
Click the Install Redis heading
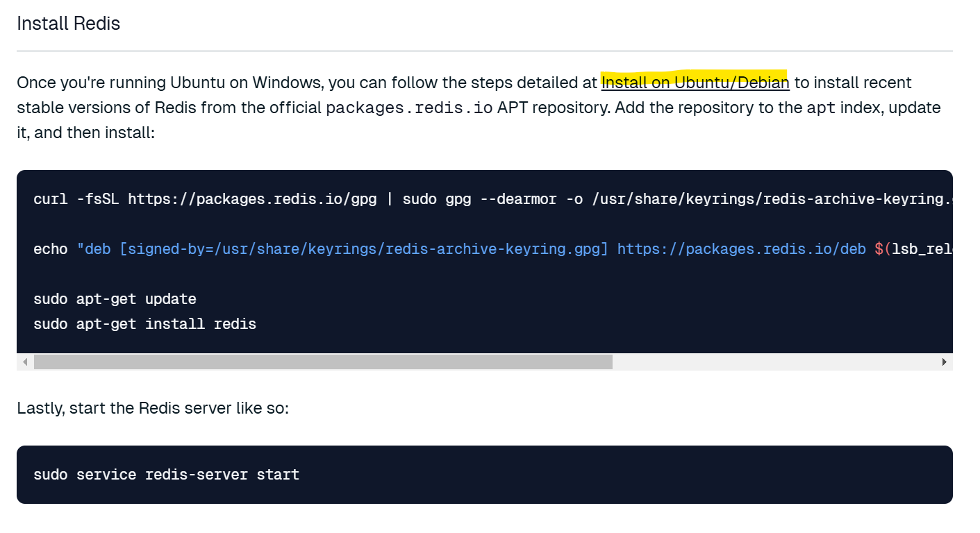pyautogui.click(x=69, y=24)
